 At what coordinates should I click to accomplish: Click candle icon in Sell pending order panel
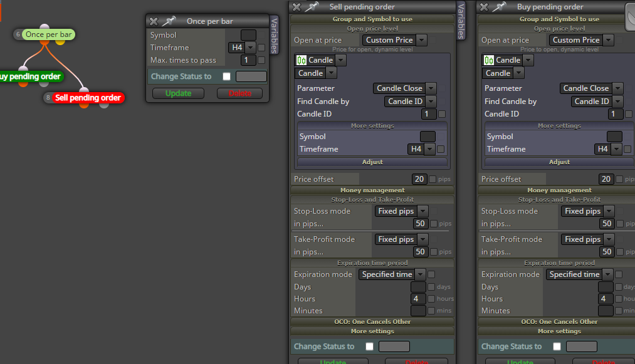coord(302,60)
